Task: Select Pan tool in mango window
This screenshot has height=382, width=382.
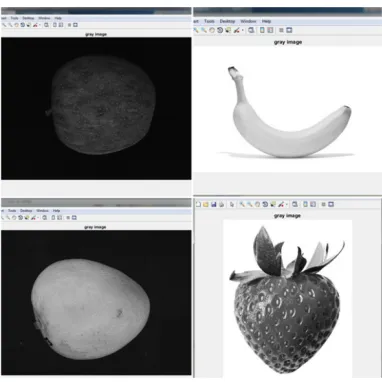Action: point(14,218)
